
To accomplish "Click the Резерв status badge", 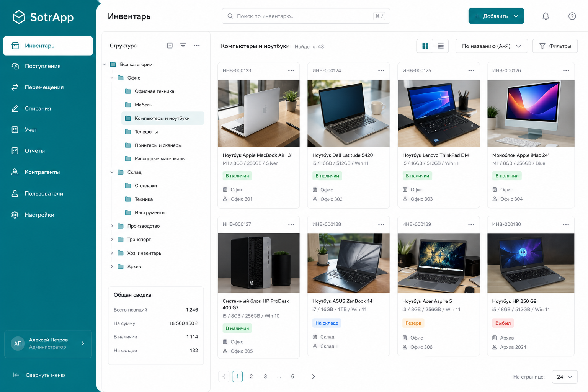I will (x=413, y=323).
